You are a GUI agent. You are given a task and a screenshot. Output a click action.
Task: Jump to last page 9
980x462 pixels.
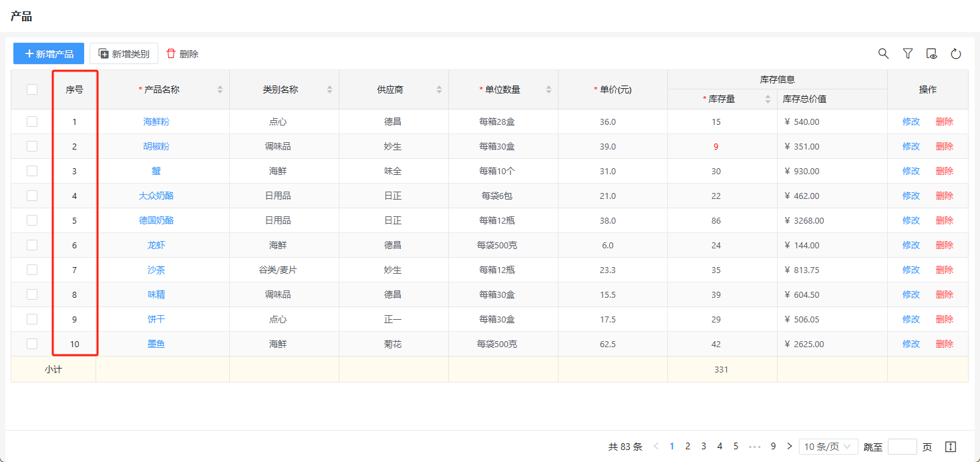[x=773, y=447]
